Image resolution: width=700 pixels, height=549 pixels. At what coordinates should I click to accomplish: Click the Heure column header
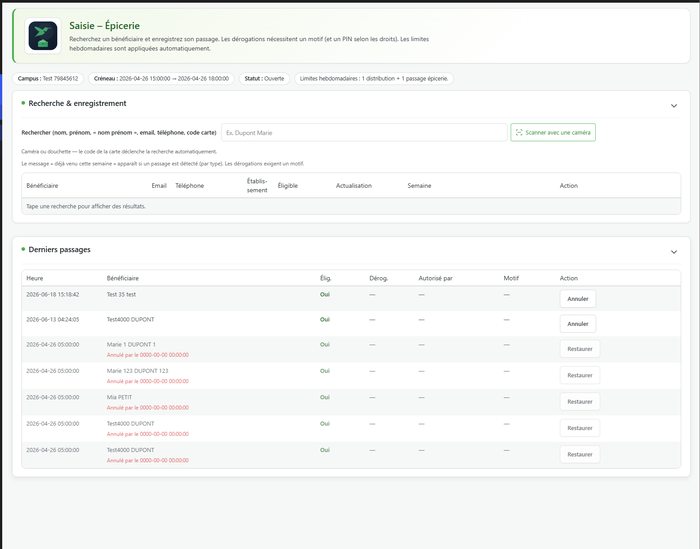(35, 279)
